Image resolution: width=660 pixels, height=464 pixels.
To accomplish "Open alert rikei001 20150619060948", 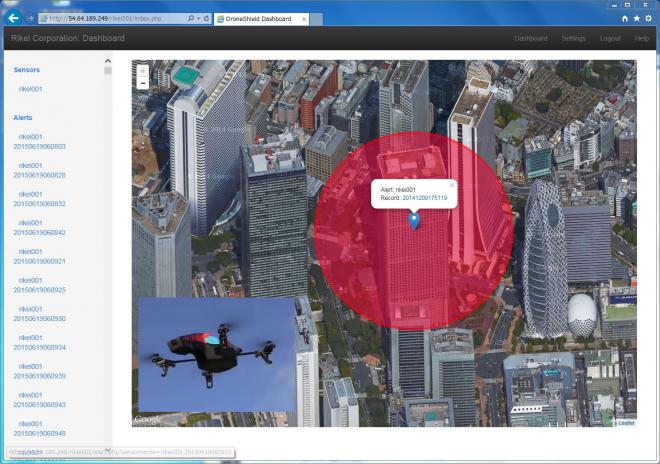I will click(x=39, y=429).
